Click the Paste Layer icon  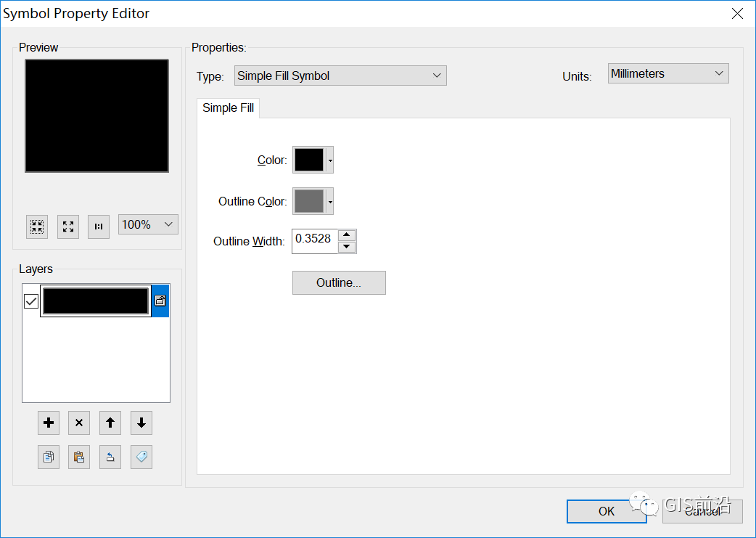click(79, 457)
